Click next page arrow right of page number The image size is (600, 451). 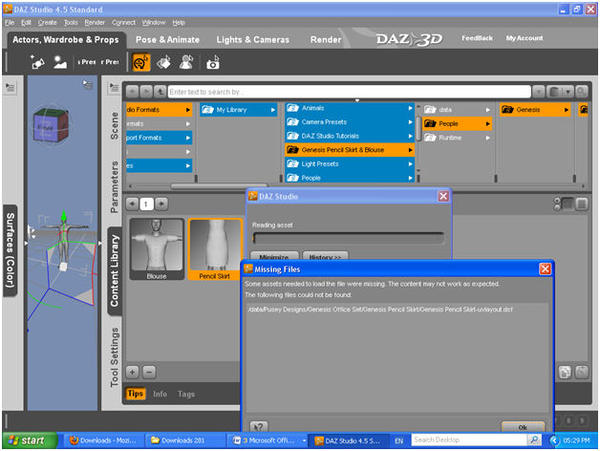tap(162, 204)
